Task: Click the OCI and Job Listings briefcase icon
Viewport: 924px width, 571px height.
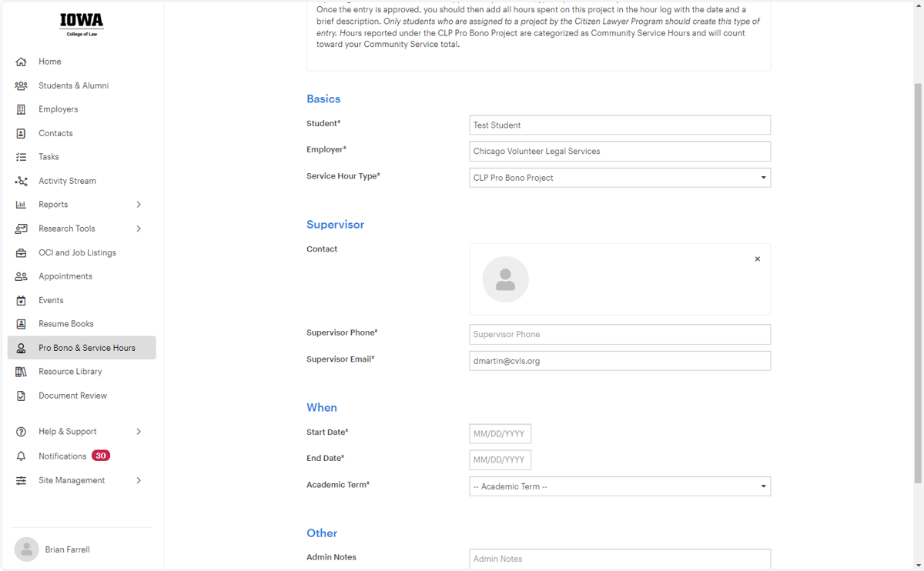Action: (21, 252)
